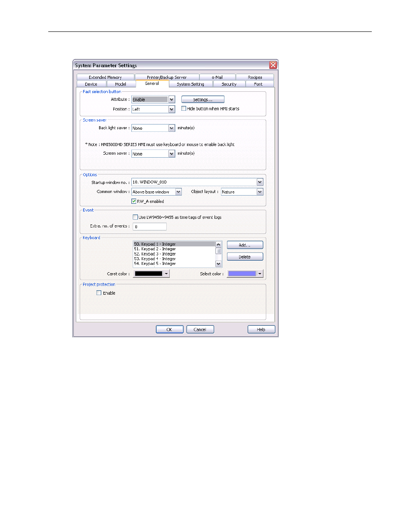Click the Settings... button
The width and height of the screenshot is (411, 532).
click(x=202, y=100)
